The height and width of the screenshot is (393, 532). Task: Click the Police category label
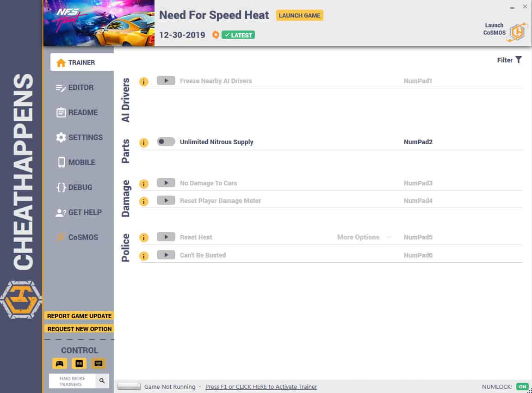pyautogui.click(x=125, y=247)
